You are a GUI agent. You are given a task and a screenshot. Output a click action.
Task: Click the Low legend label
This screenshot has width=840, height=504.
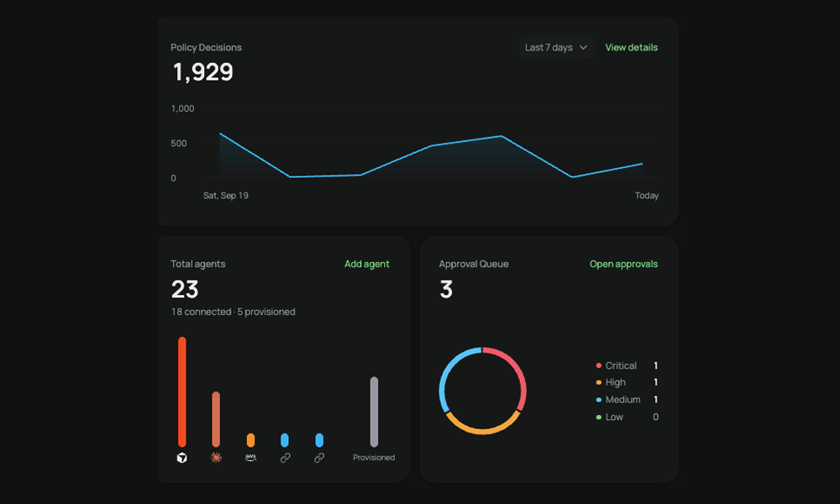tap(614, 417)
